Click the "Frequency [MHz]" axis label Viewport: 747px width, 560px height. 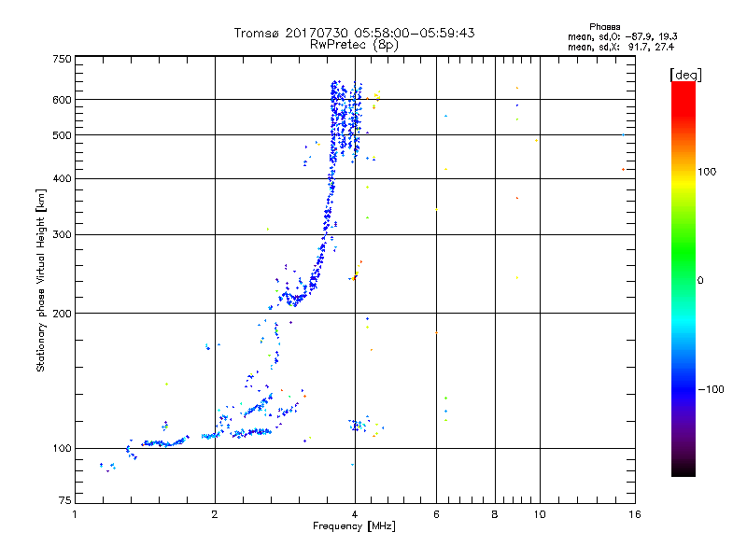click(354, 526)
